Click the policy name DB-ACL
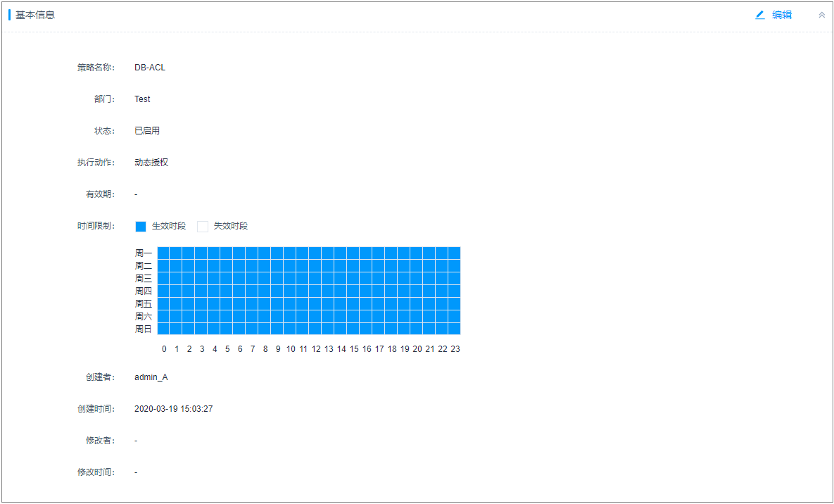The height and width of the screenshot is (504, 834). 150,68
